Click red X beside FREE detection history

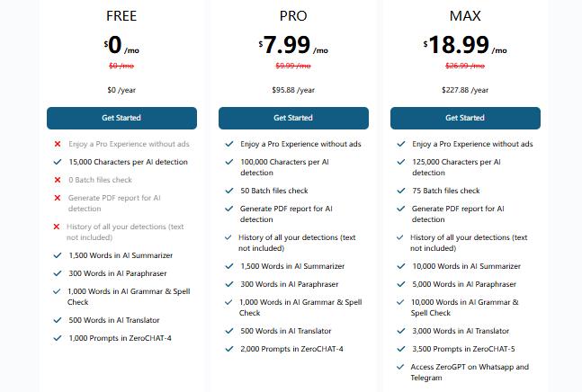coord(58,227)
